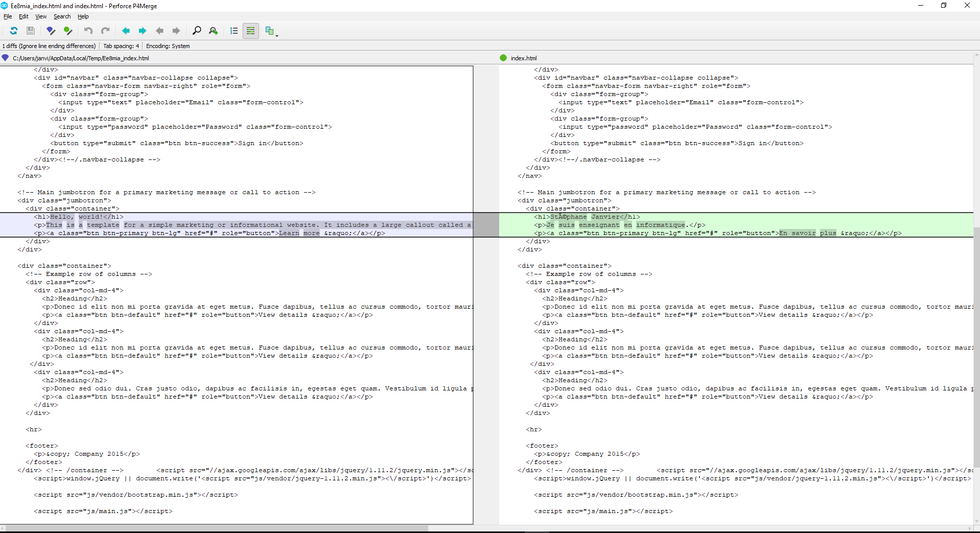Click the line ending differences status text
Viewport: 980px width, 533px height.
coord(49,46)
